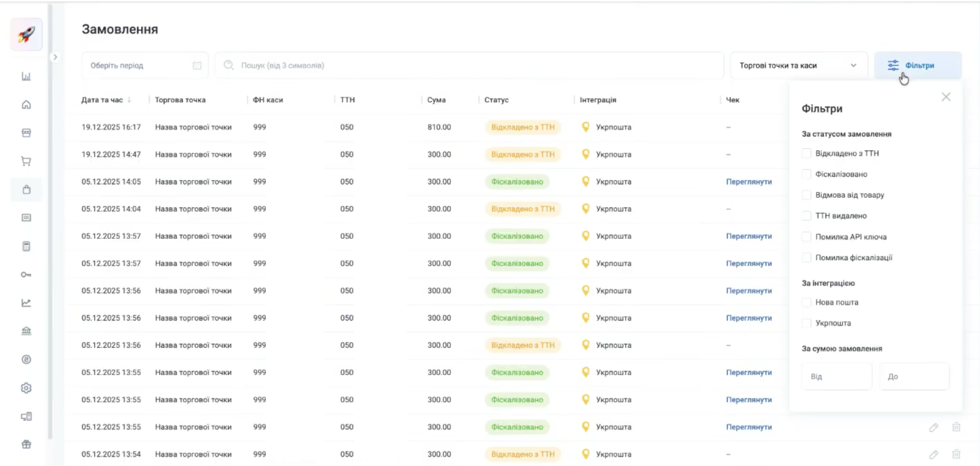Image resolution: width=980 pixels, height=466 pixels.
Task: Open the 'Оберіть період' date picker
Action: click(x=145, y=65)
